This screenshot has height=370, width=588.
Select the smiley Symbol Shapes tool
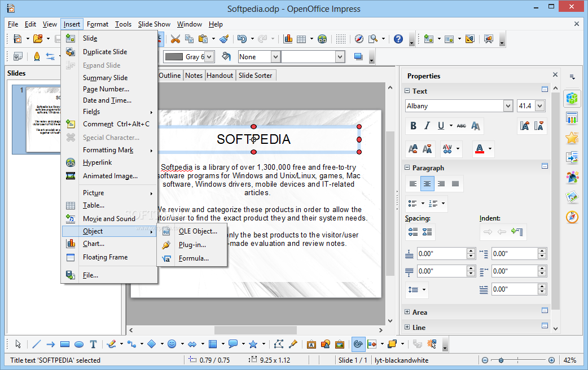172,344
